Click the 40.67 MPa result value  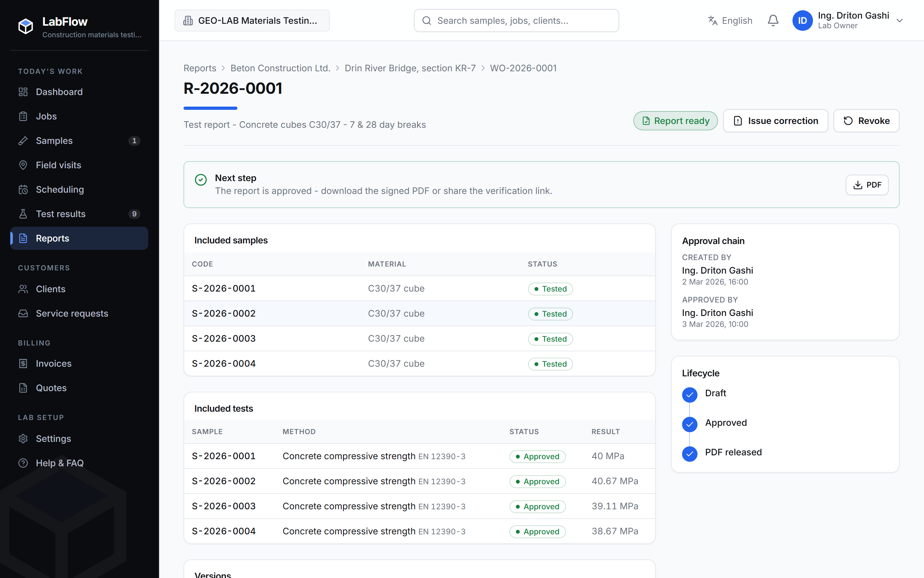tap(615, 481)
